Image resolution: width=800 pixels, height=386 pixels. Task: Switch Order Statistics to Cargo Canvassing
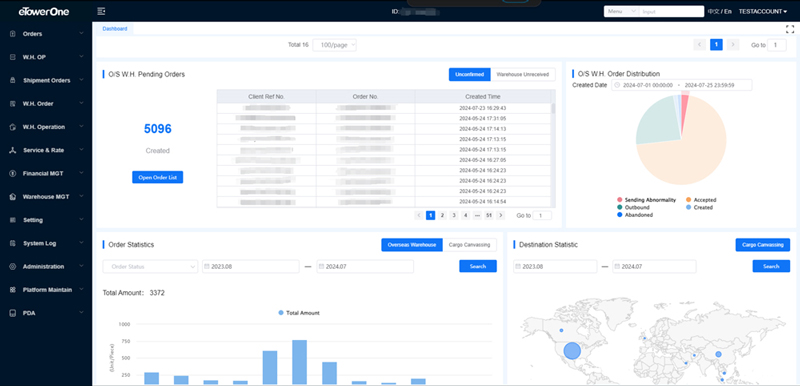click(469, 245)
